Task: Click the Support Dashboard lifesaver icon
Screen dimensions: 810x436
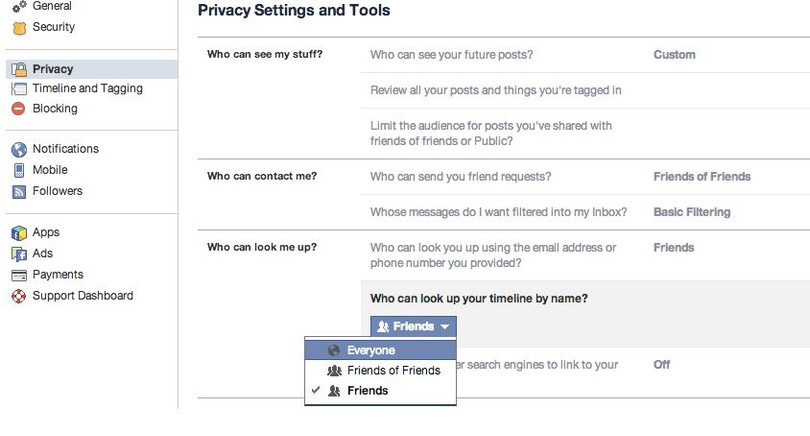Action: click(19, 296)
